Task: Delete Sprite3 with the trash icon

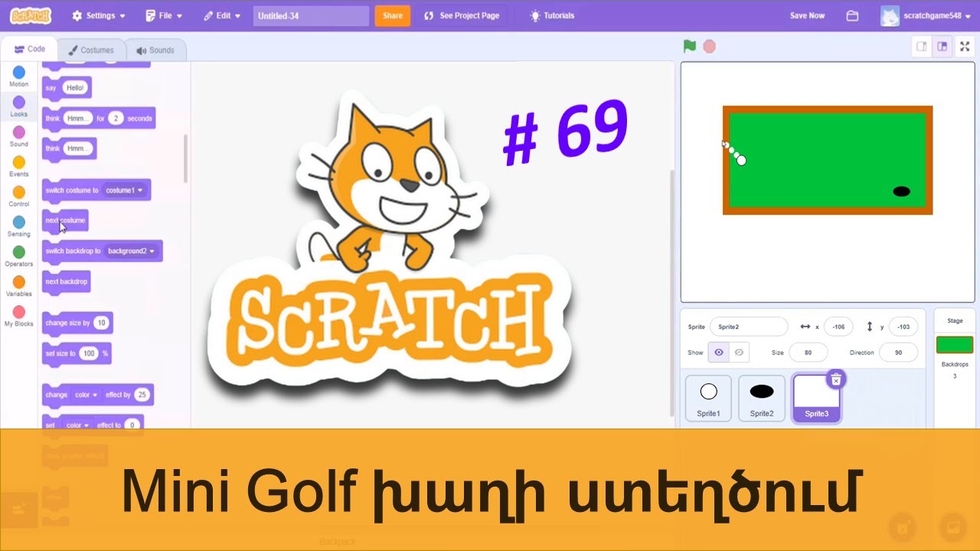Action: (836, 380)
